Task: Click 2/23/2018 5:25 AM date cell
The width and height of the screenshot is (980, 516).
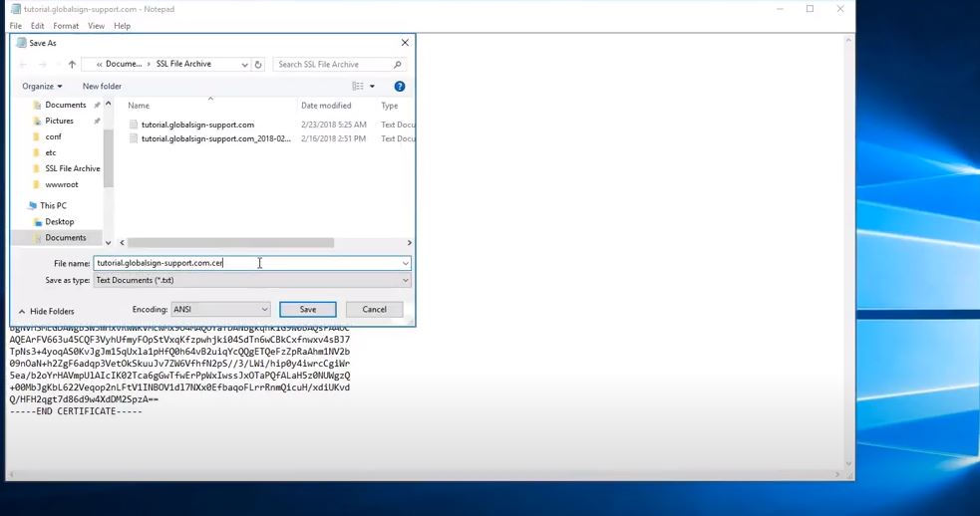Action: click(334, 125)
